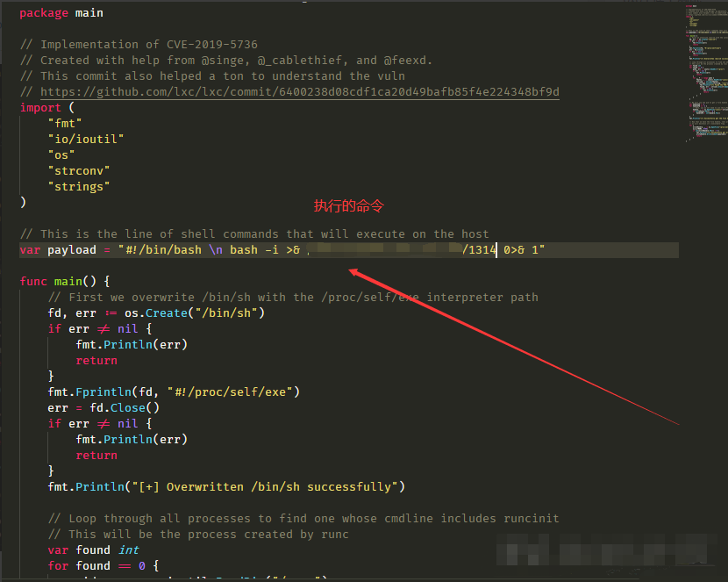This screenshot has width=728, height=582.
Task: Click the comment 'Implementation of CVE-2019-5736'
Action: (x=139, y=45)
